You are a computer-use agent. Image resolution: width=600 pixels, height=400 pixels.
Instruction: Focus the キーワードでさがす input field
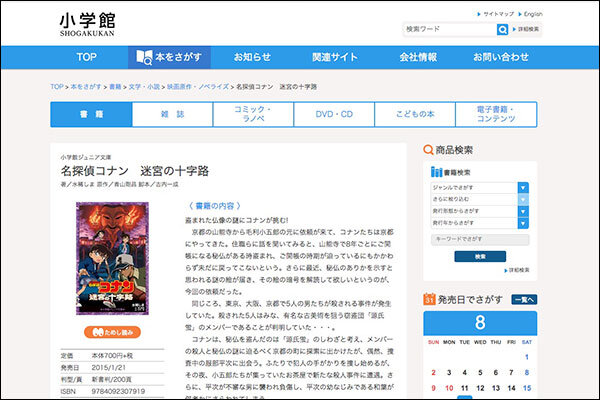(x=480, y=239)
